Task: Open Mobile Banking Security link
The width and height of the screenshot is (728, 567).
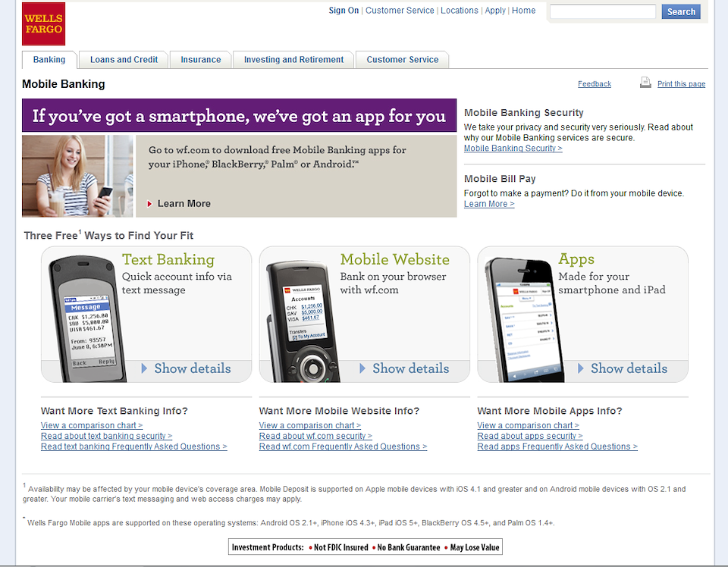Action: coord(513,149)
